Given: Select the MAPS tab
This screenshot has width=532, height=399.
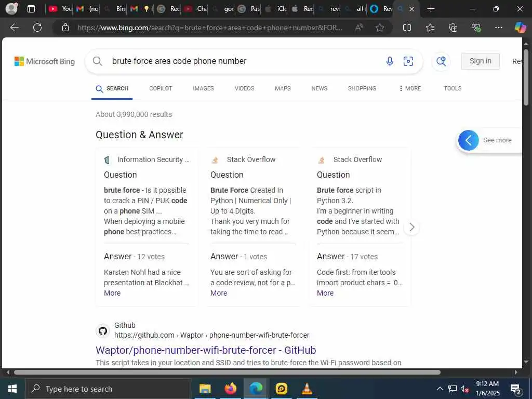Looking at the screenshot, I should pos(283,88).
